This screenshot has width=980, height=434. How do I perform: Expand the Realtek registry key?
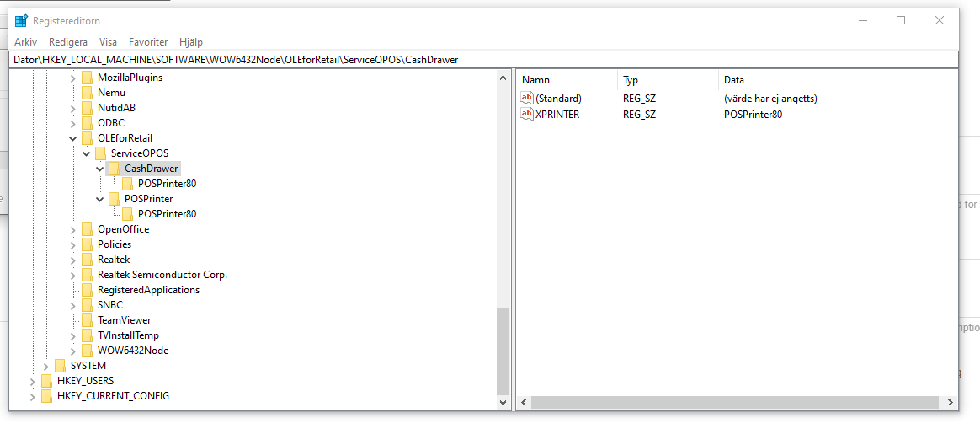point(73,260)
